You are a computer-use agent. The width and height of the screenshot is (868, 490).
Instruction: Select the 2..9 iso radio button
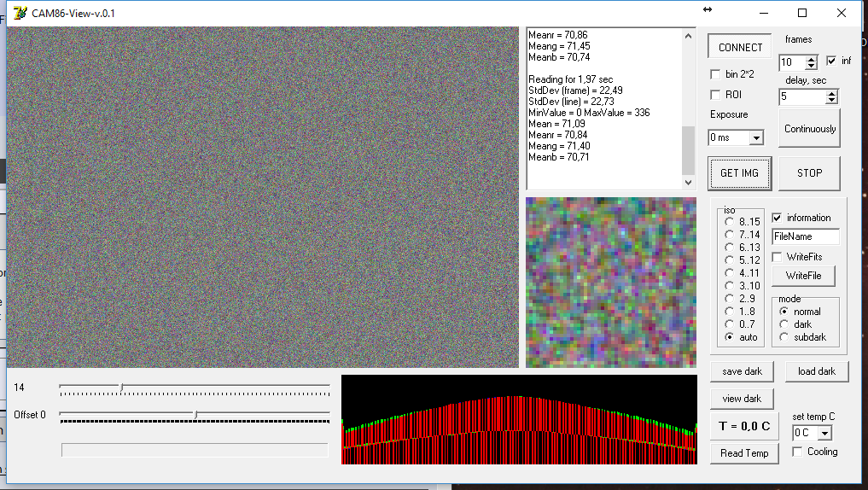pos(729,299)
